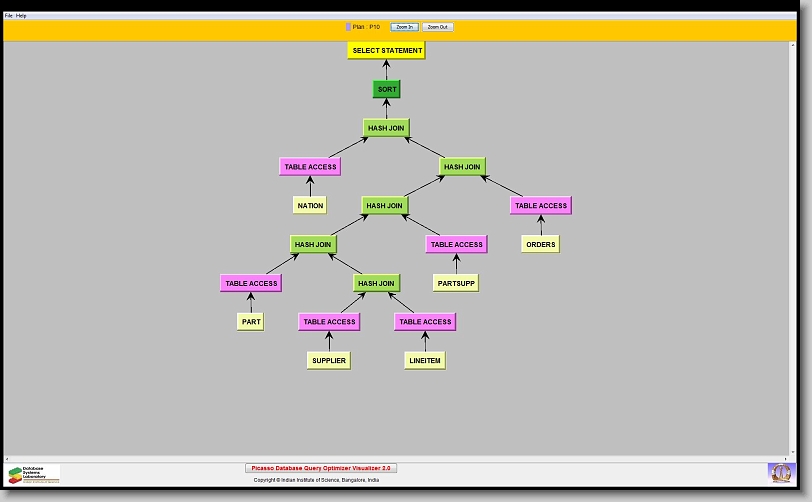Open the File menu
This screenshot has height=502, width=812.
(x=9, y=16)
